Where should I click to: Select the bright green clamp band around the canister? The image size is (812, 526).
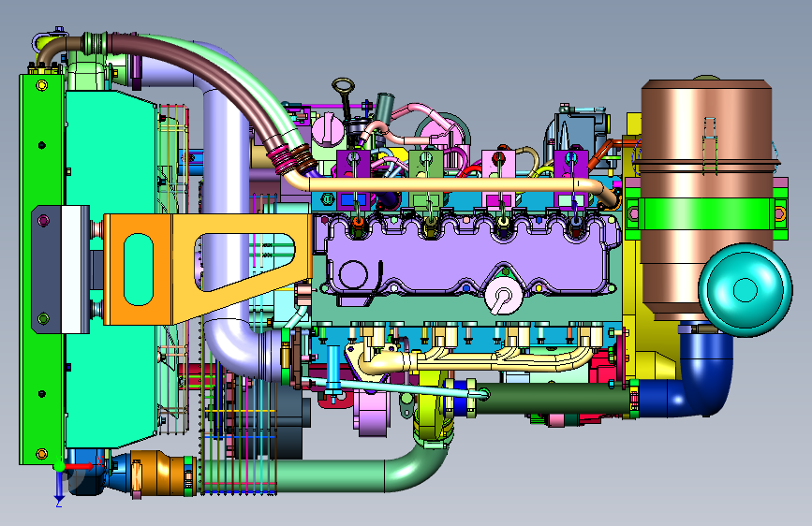pyautogui.click(x=705, y=213)
